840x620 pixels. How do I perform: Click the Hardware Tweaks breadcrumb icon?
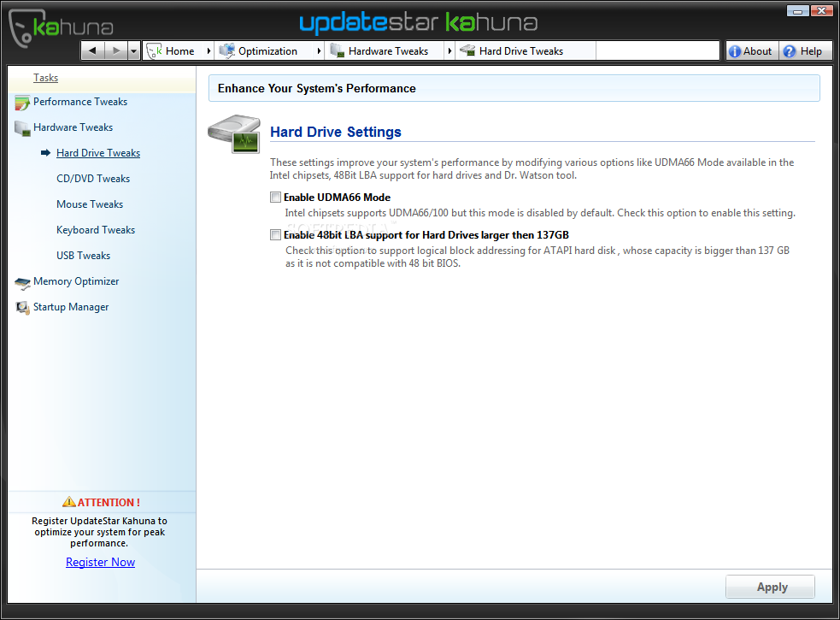338,51
